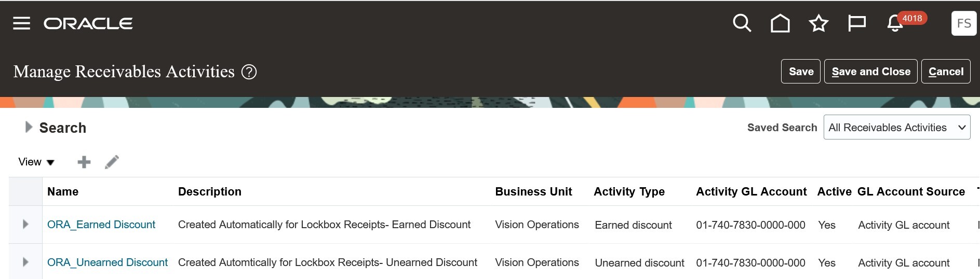This screenshot has height=279, width=980.
Task: Expand the ORA_Earned Discount row
Action: (x=25, y=224)
